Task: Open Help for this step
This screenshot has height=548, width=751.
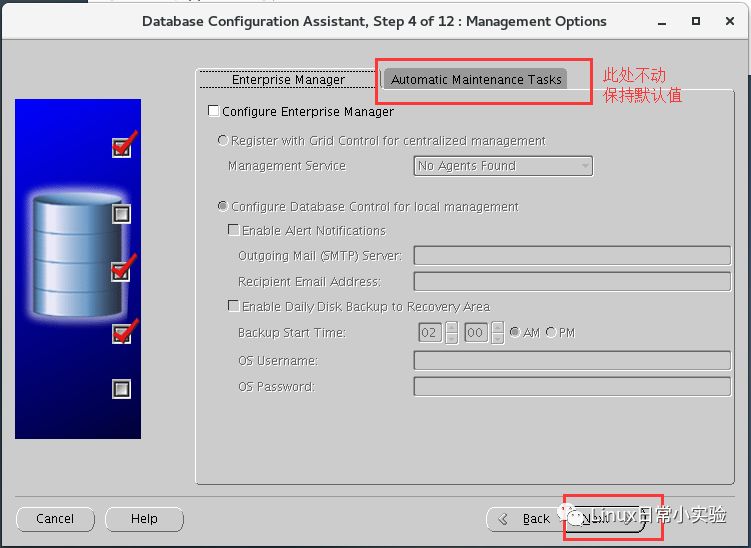Action: [x=144, y=519]
